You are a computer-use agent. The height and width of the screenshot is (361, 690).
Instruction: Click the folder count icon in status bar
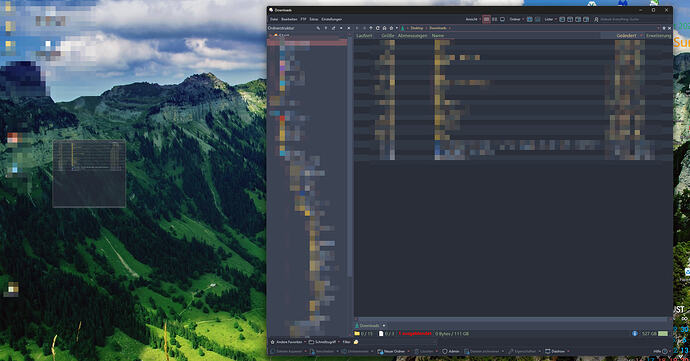[x=357, y=334]
